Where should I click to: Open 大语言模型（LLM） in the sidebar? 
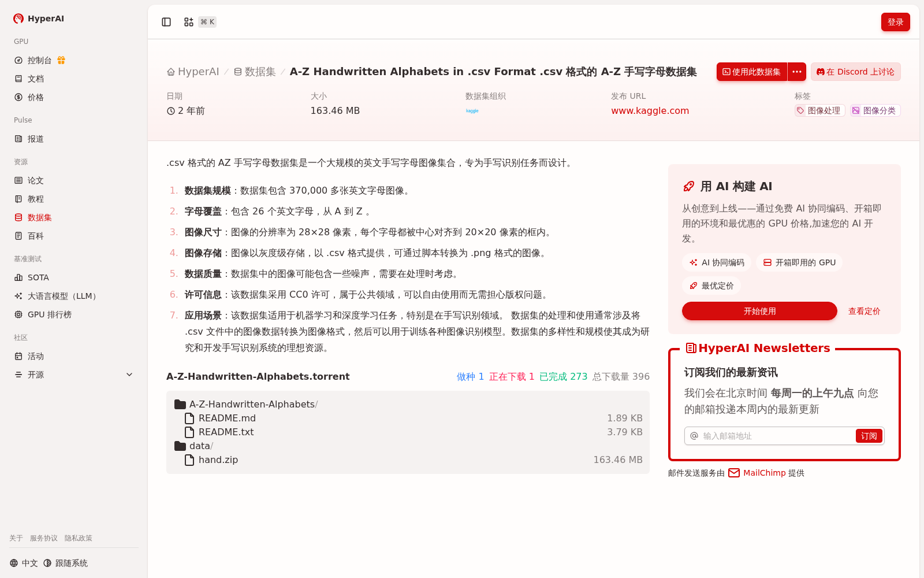64,296
